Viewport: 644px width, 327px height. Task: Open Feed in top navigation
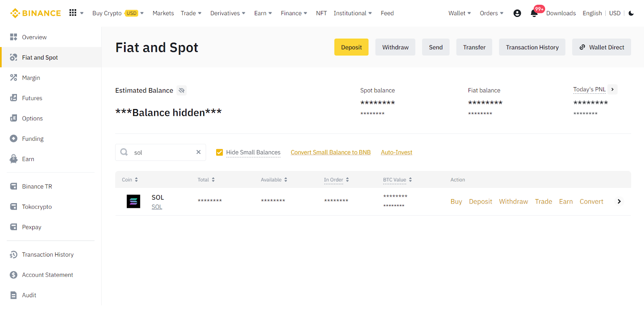click(387, 13)
